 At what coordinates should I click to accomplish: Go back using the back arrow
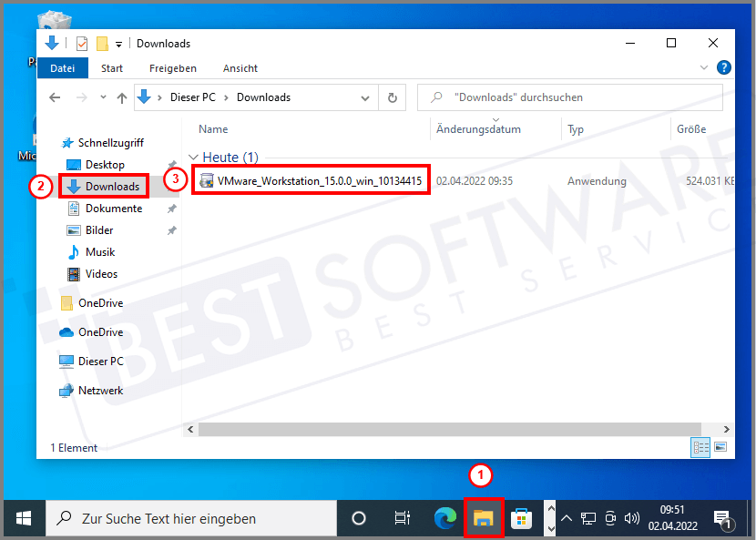click(x=55, y=97)
